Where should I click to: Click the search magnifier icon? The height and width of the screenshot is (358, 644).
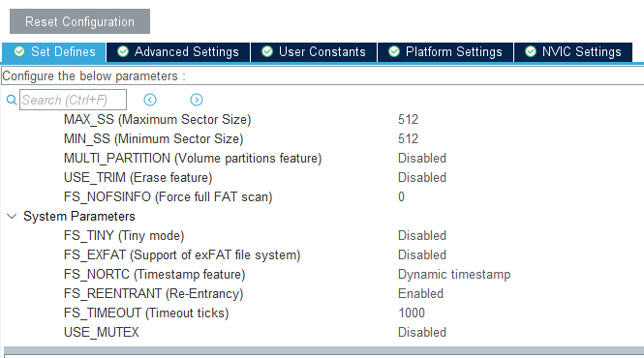12,100
